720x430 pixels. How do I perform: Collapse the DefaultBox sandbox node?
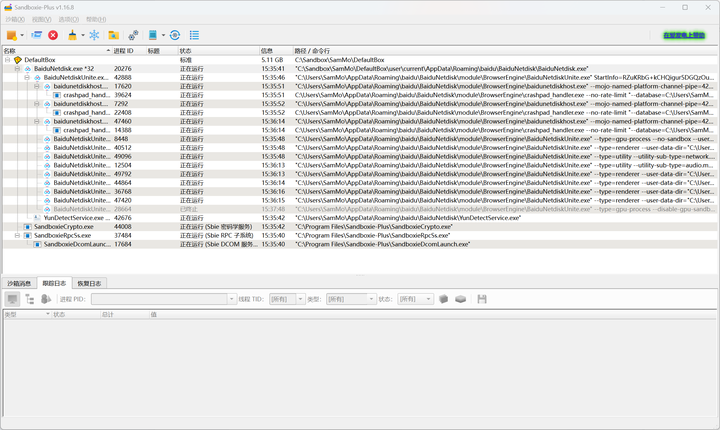coord(7,60)
